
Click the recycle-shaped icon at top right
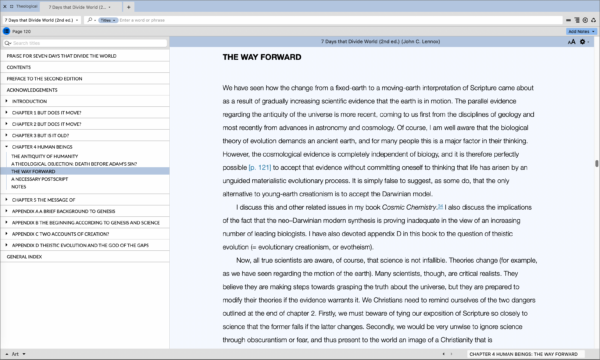(x=593, y=20)
